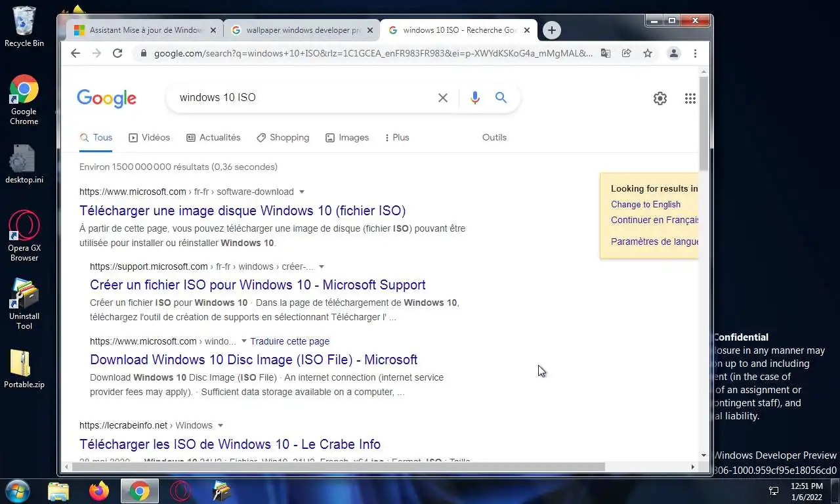Close the wallpaper windows developer tab

(x=370, y=30)
